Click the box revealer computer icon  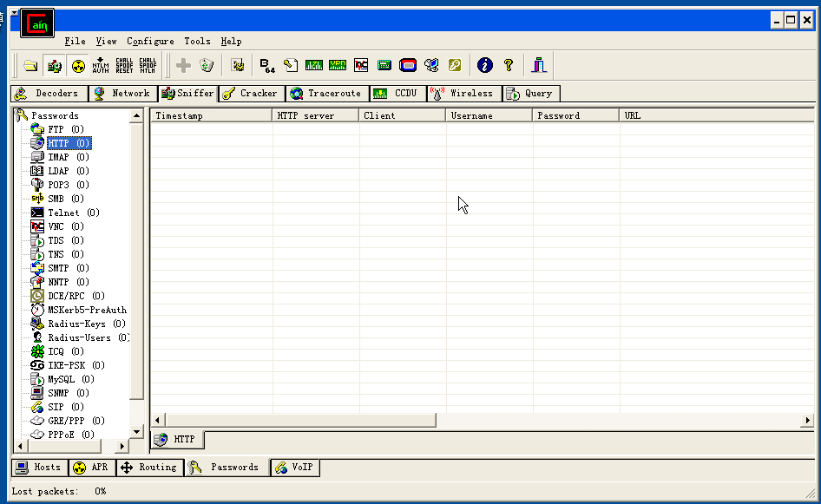(431, 65)
